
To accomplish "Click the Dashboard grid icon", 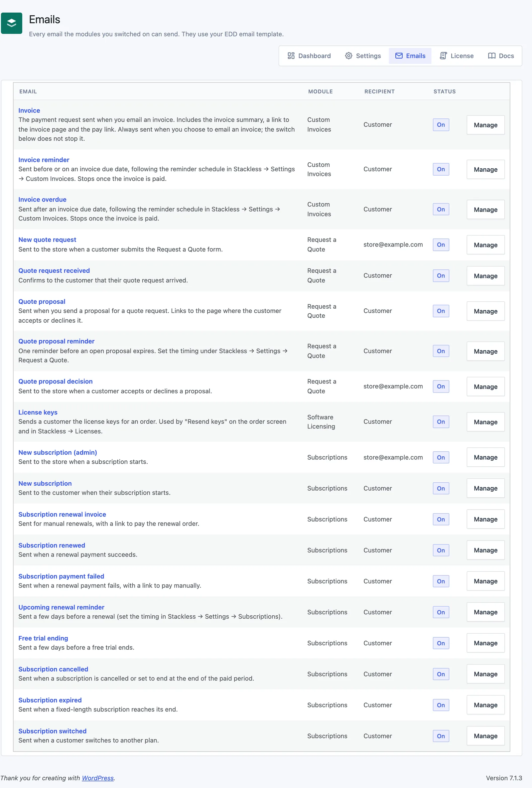I will [291, 56].
